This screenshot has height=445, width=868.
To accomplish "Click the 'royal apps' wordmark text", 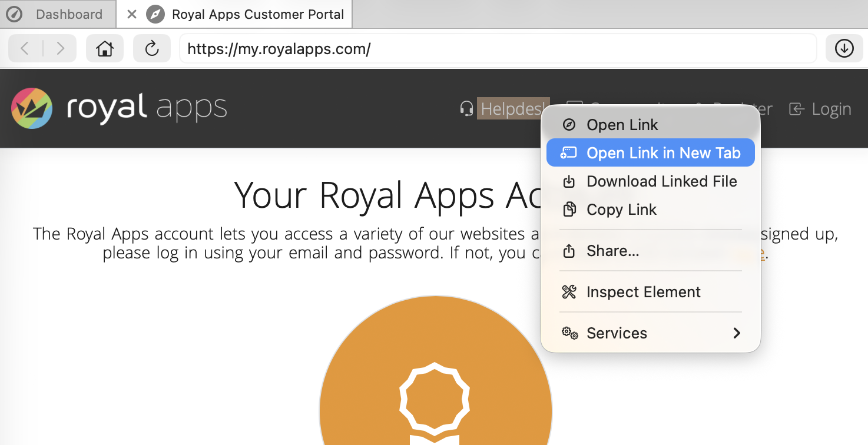I will point(147,109).
